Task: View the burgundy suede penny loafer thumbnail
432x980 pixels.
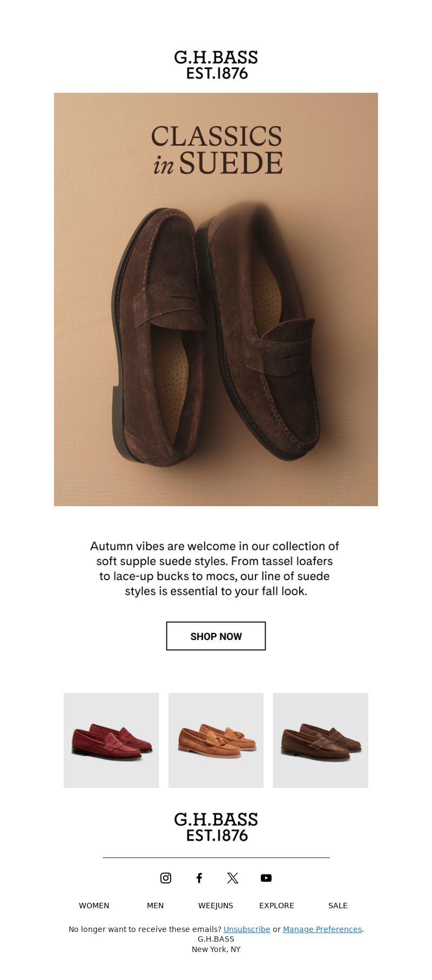Action: [111, 740]
